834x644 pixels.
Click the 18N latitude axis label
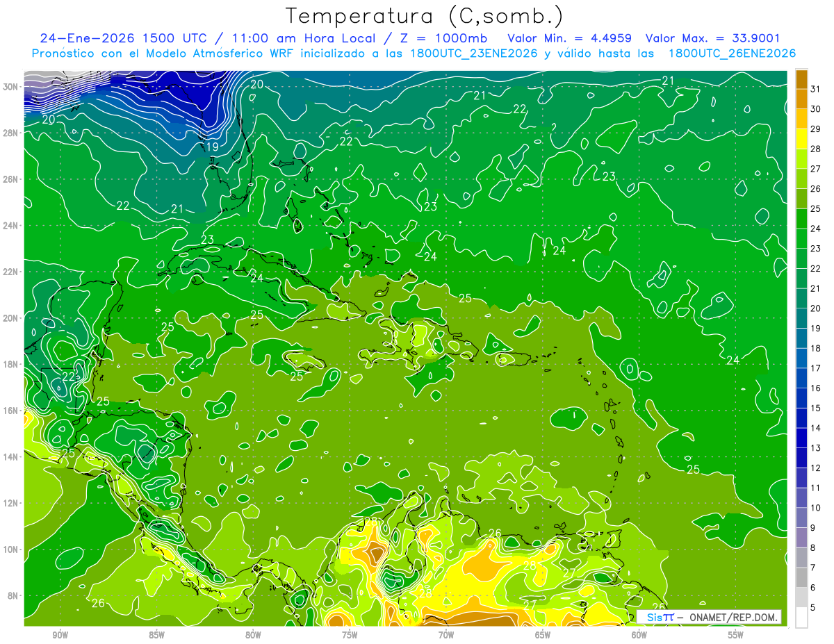tap(12, 364)
